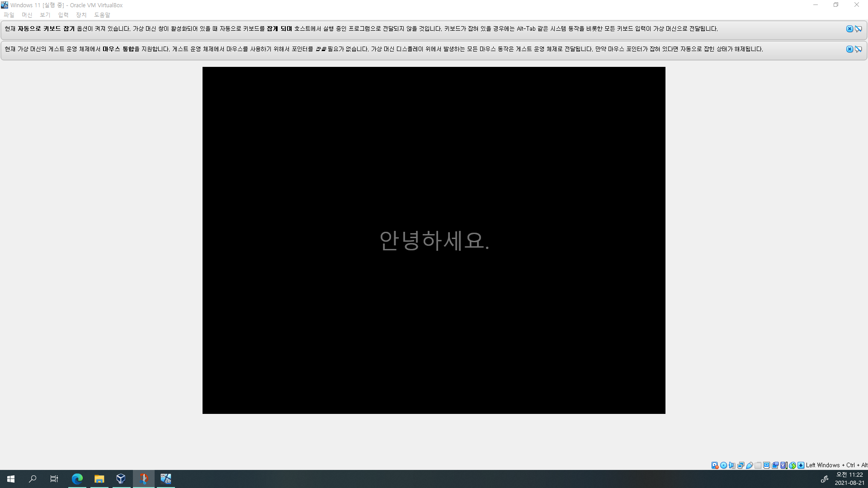Click the audio status bar icon
The width and height of the screenshot is (868, 488).
click(x=732, y=465)
